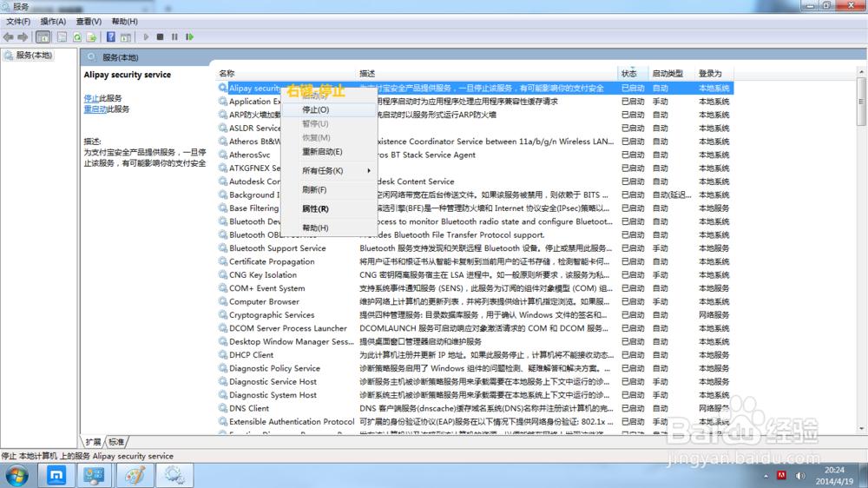Select the Cryptographic Services row
Screen dimensions: 868x488
tap(475, 315)
